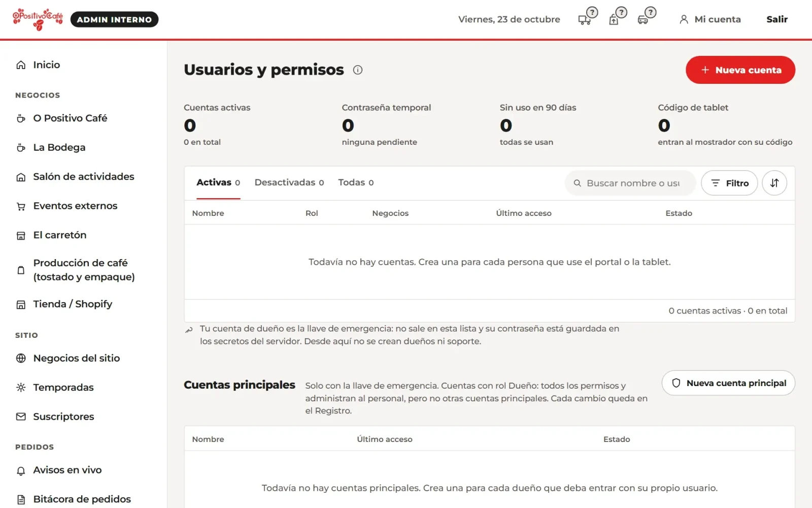
Task: Open El carretón in the sidebar
Action: [x=83, y=235]
